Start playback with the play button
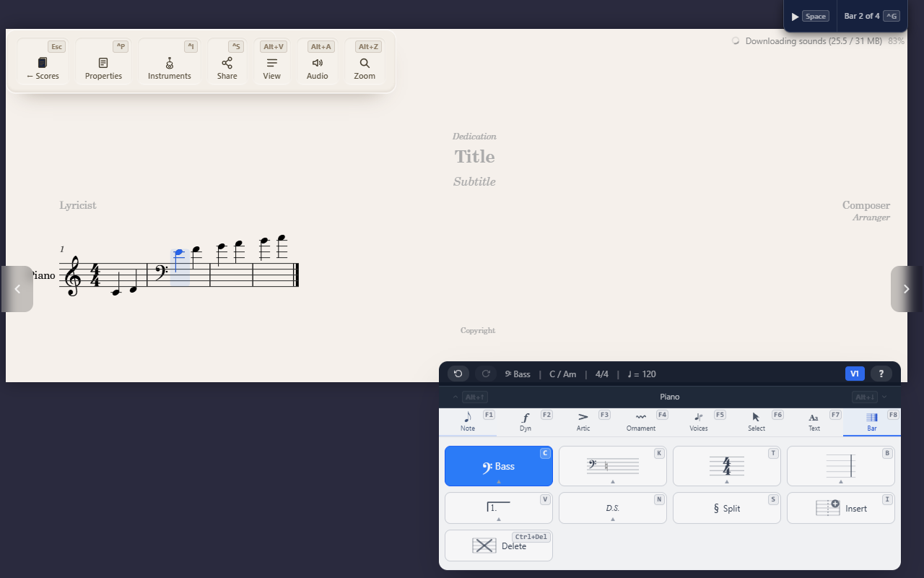Screen dimensions: 924x578 click(810, 16)
